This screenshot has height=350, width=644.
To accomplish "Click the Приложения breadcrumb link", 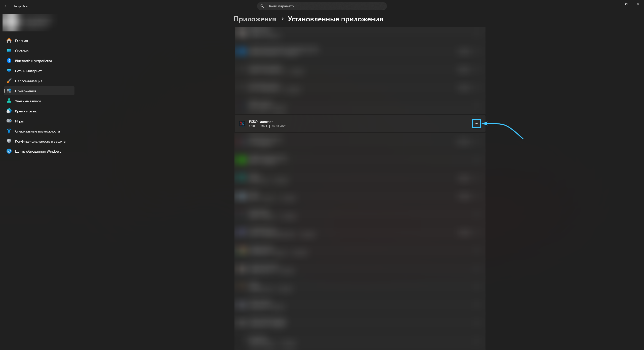I will 255,19.
